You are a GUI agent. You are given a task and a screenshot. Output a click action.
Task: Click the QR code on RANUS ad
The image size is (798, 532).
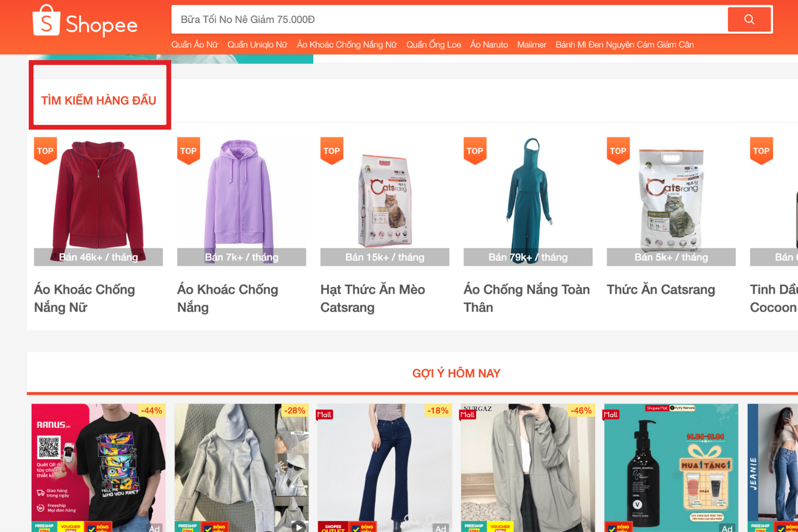point(49,448)
